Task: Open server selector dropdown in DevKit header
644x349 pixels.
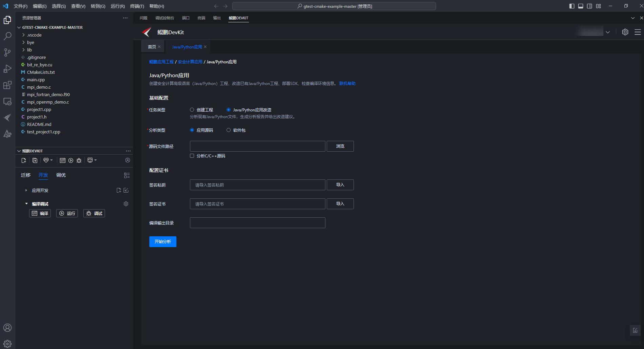Action: pyautogui.click(x=608, y=32)
